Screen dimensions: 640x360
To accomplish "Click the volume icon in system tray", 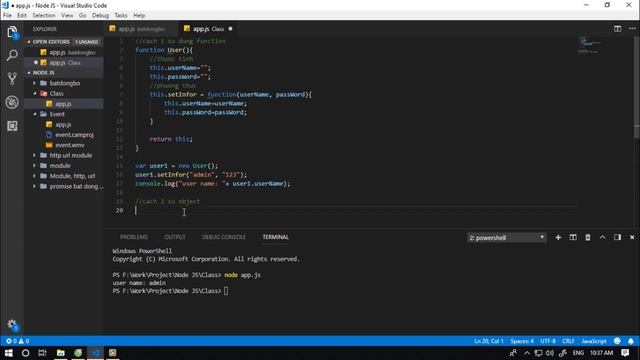I will (550, 353).
